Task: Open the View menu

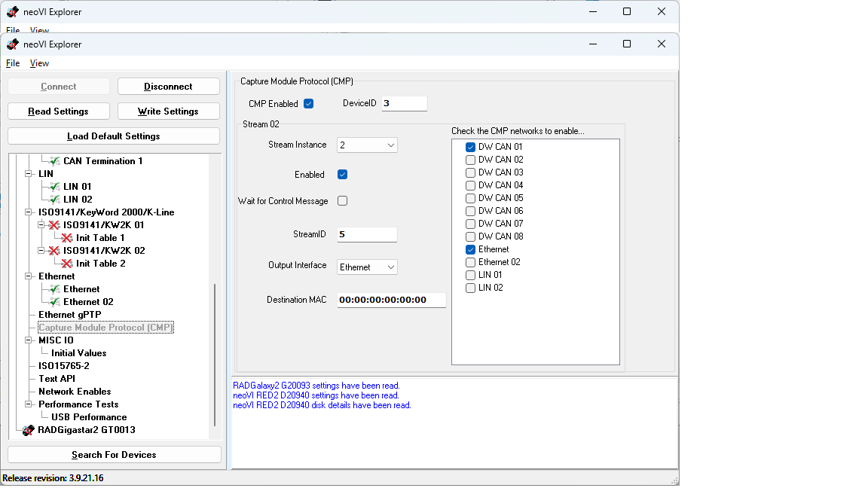Action: (39, 63)
